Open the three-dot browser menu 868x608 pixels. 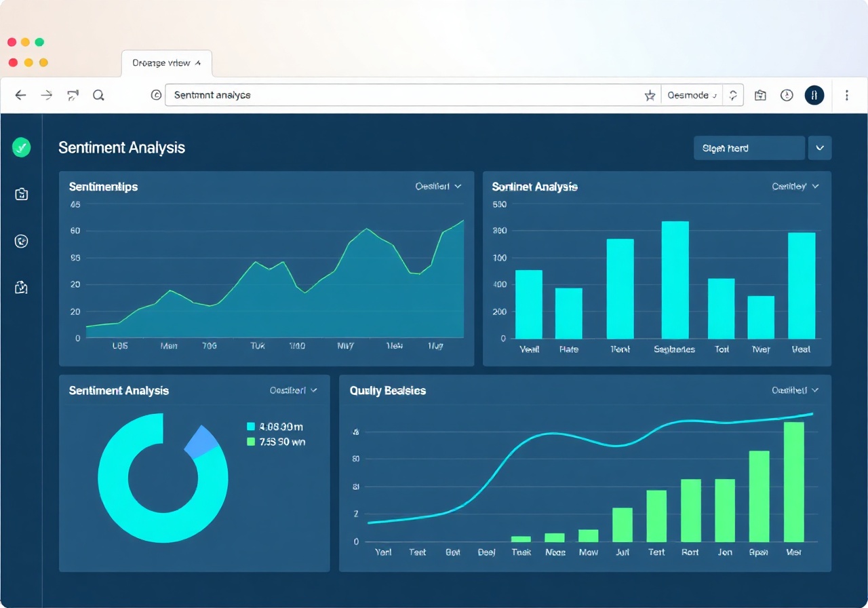847,96
